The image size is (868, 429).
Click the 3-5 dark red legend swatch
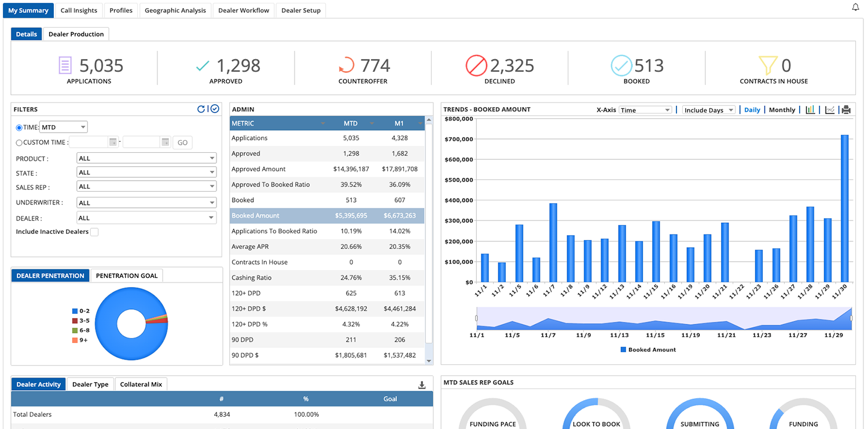point(75,321)
